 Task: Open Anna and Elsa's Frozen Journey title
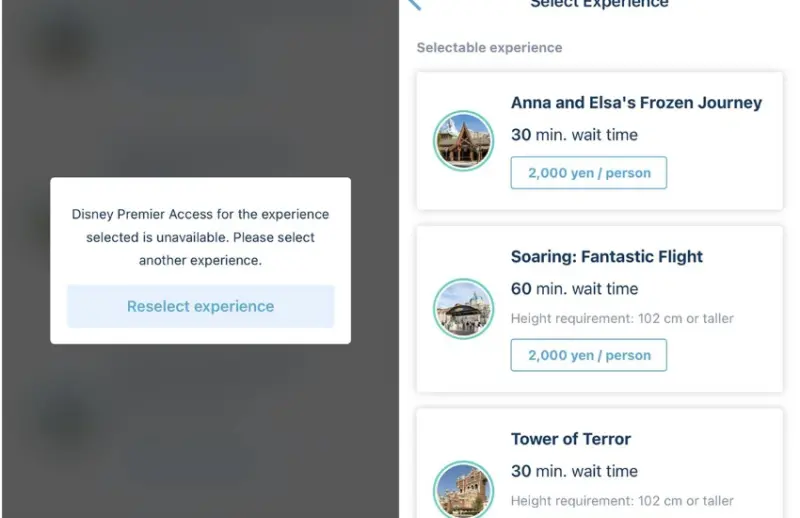coord(636,103)
